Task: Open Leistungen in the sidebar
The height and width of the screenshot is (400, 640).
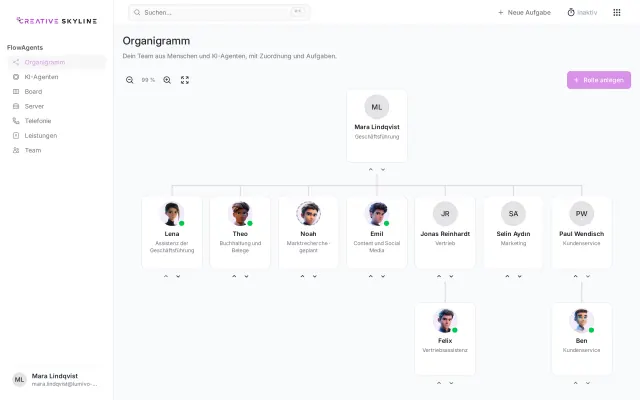Action: pyautogui.click(x=57, y=136)
